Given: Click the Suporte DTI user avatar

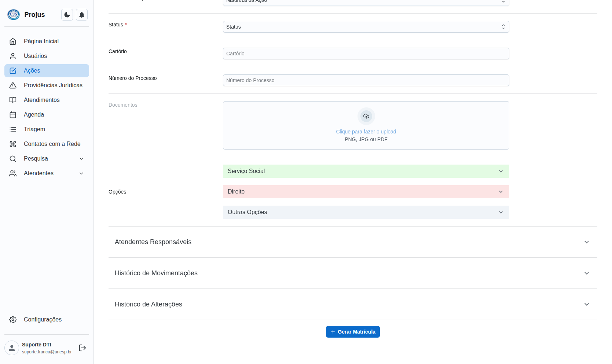Looking at the screenshot, I should click(12, 348).
